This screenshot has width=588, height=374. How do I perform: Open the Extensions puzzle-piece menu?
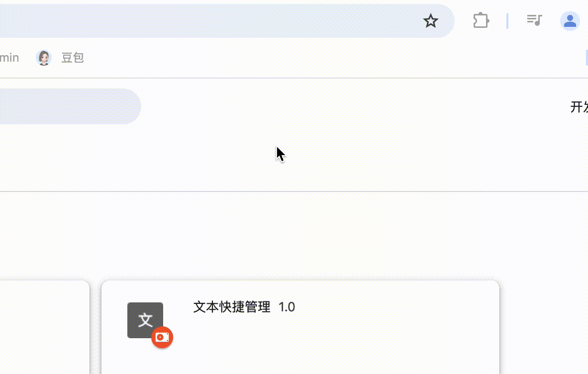coord(481,20)
